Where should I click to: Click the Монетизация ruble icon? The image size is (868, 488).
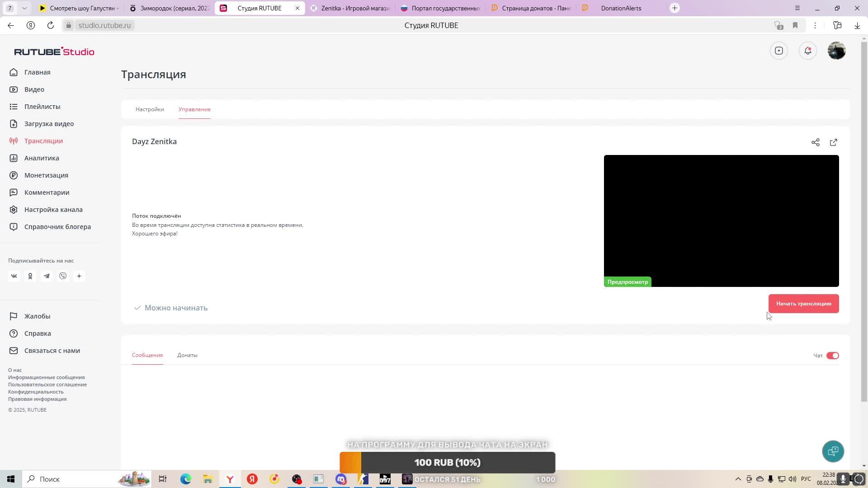(14, 175)
